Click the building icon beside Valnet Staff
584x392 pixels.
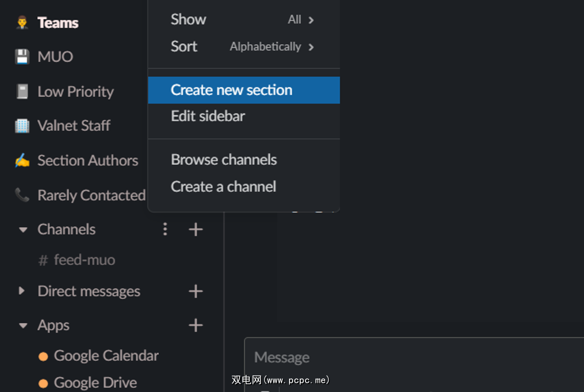point(22,126)
